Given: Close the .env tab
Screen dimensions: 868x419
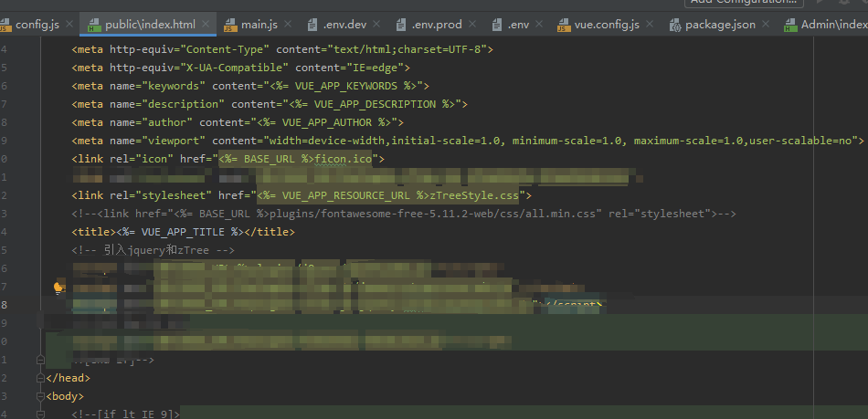Looking at the screenshot, I should pyautogui.click(x=539, y=25).
